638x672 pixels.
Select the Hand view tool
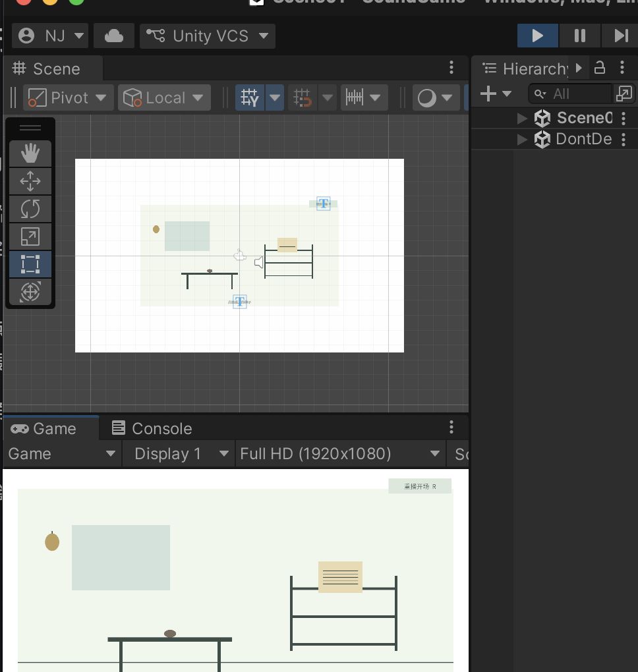coord(30,154)
